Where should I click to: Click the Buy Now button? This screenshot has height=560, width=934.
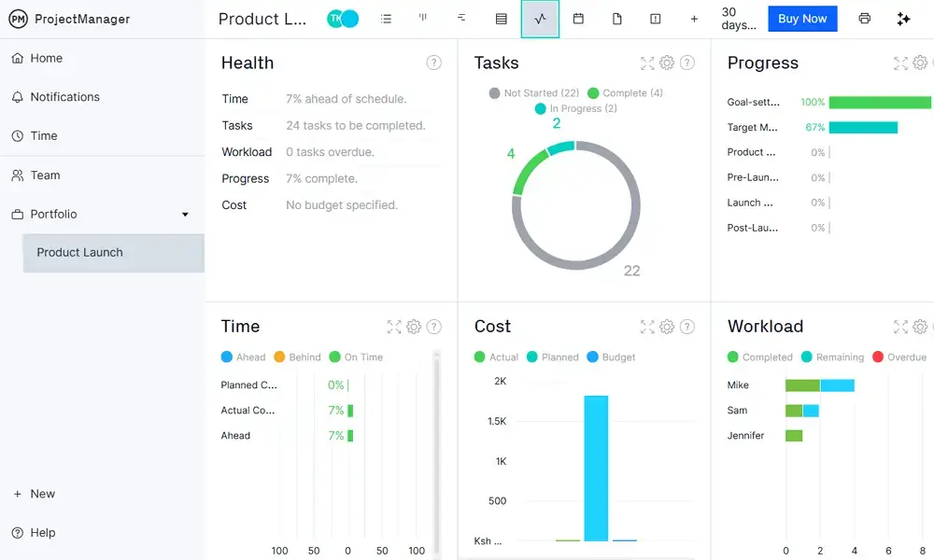[x=802, y=19]
